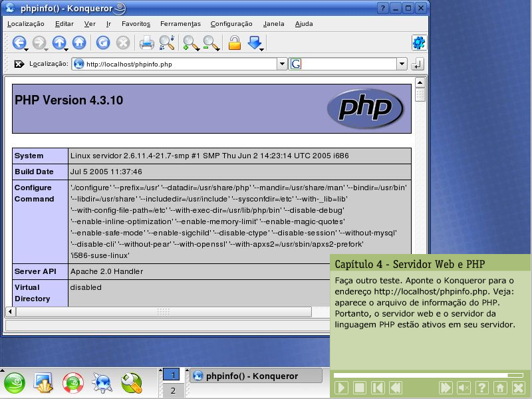Expand the location URL history dropdown
Image resolution: width=532 pixels, height=399 pixels.
282,65
